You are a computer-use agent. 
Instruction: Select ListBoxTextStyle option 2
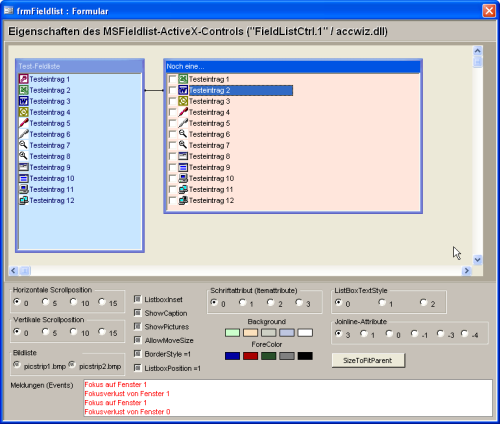(x=423, y=302)
